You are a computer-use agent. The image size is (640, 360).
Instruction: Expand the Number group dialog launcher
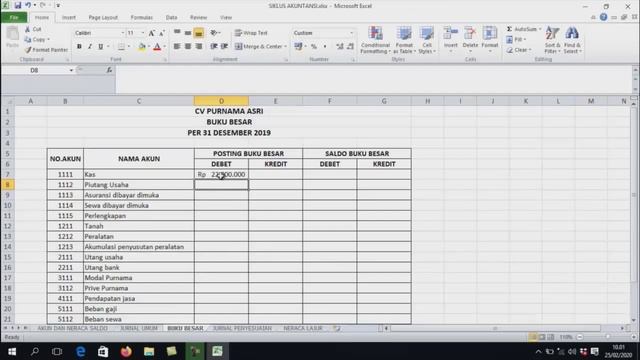tap(353, 60)
